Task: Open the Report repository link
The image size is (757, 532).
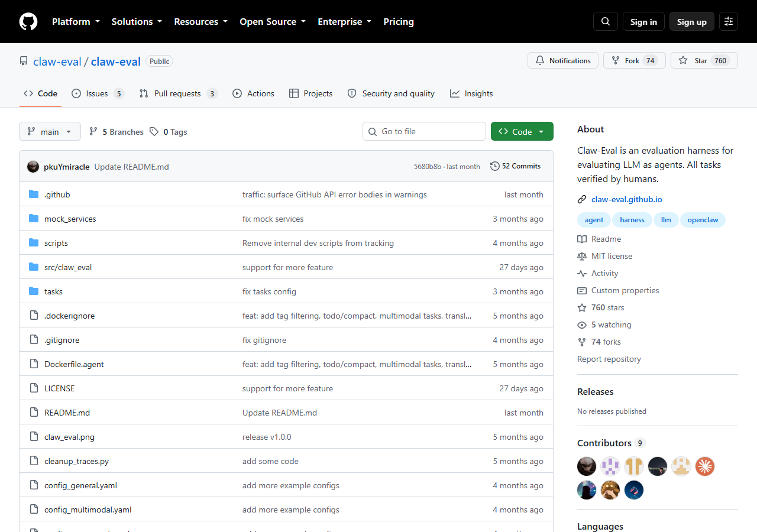Action: [609, 359]
